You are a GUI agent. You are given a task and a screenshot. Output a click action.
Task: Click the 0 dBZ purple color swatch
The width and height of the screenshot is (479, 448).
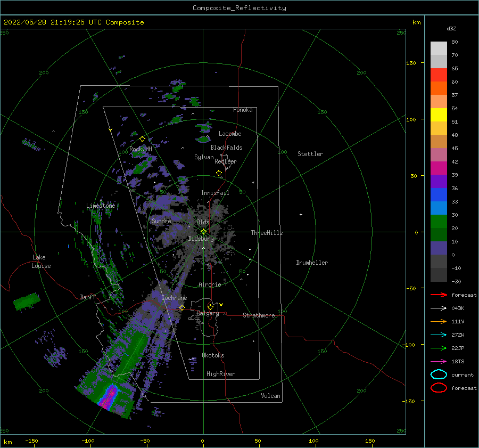(439, 248)
